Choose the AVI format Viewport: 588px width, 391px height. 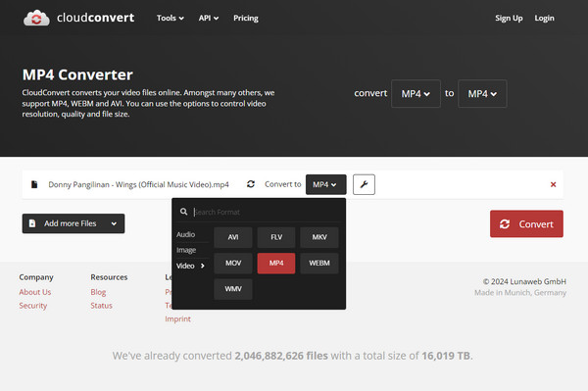point(233,237)
